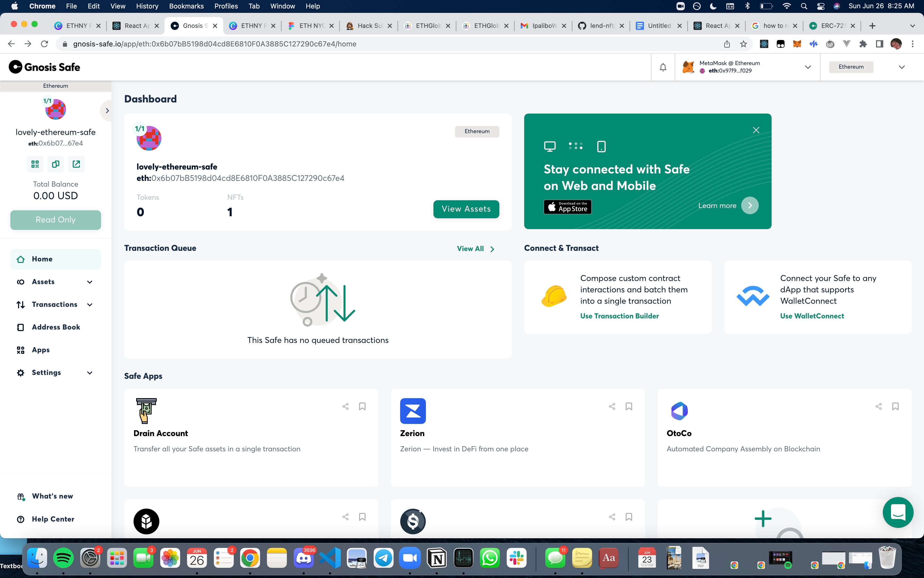Image resolution: width=924 pixels, height=578 pixels.
Task: Open Discord from the dock
Action: point(303,558)
